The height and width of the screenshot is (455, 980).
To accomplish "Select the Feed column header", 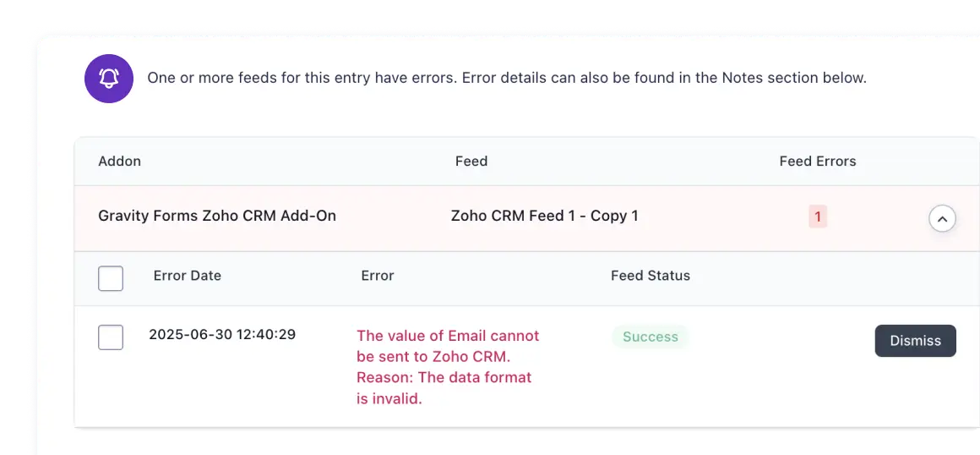I will 471,161.
